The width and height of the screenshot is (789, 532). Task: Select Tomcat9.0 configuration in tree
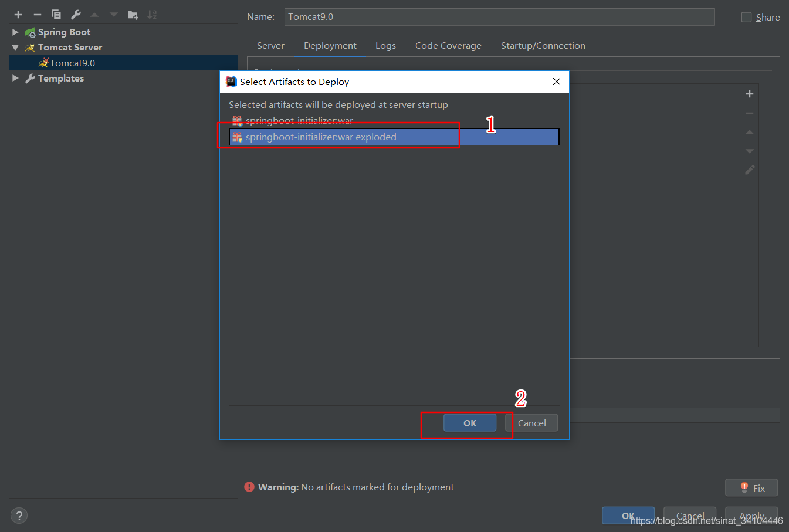(x=72, y=63)
